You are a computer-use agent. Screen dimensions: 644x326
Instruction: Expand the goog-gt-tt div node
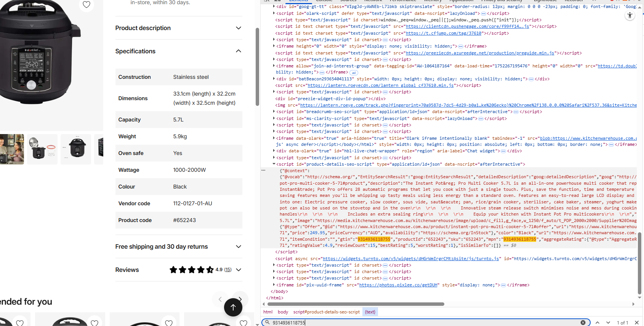pyautogui.click(x=274, y=6)
